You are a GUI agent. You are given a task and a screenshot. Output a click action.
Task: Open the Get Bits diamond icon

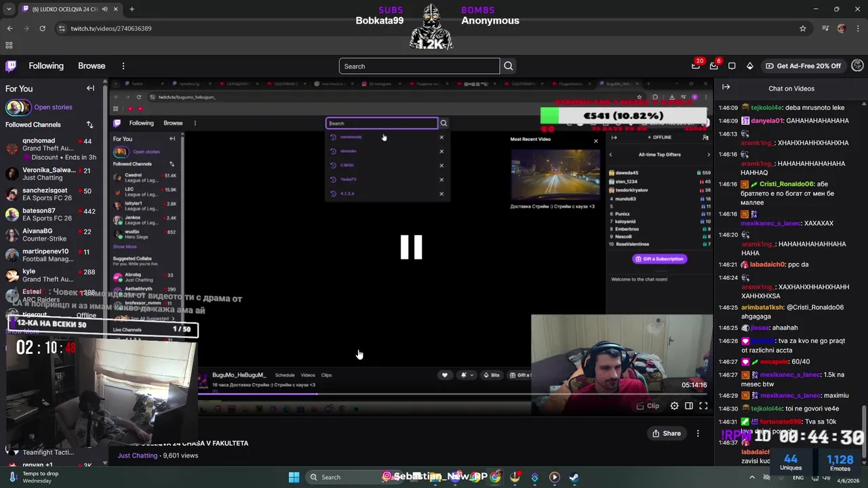coord(749,66)
